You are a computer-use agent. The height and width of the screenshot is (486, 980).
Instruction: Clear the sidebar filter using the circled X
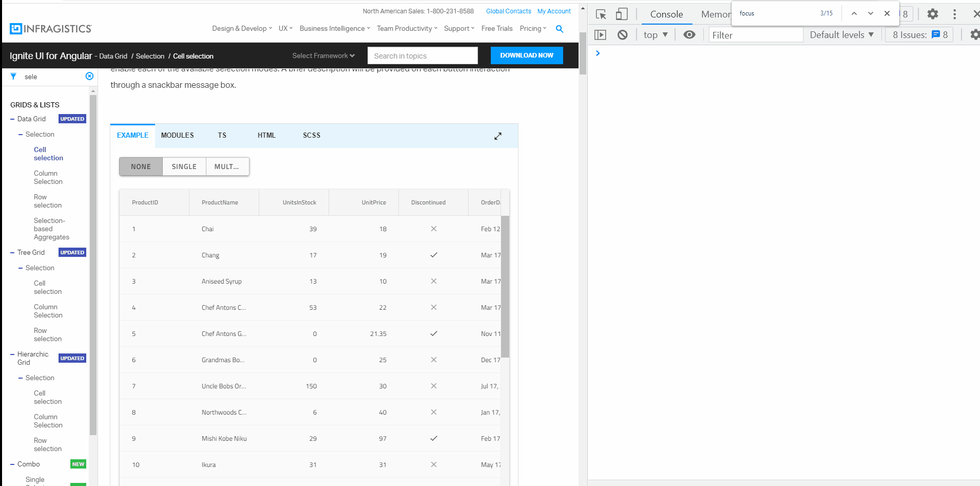pyautogui.click(x=89, y=76)
